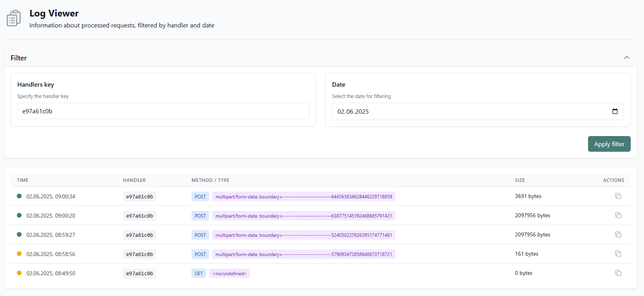Click the 161 bytes size value
Screen dimensions: 644x296
(527, 254)
